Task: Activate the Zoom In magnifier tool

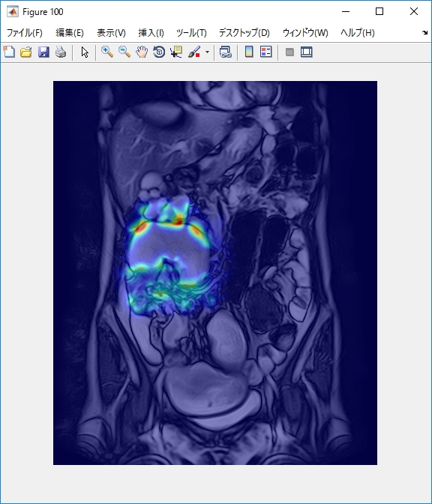Action: tap(107, 52)
